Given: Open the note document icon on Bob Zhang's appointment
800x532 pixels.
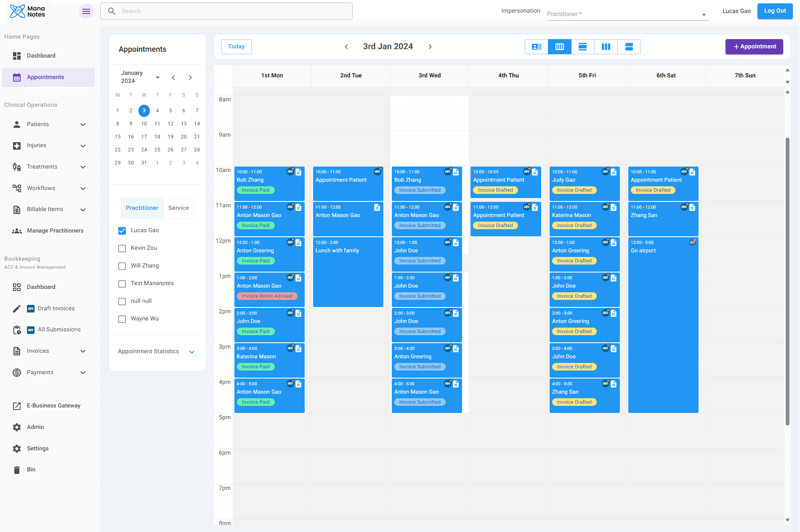Looking at the screenshot, I should 298,172.
